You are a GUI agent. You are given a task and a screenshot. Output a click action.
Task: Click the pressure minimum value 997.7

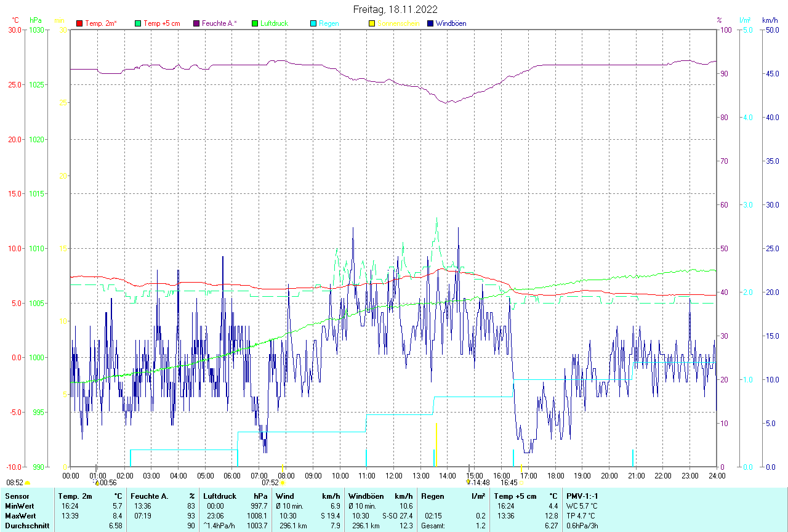point(258,506)
